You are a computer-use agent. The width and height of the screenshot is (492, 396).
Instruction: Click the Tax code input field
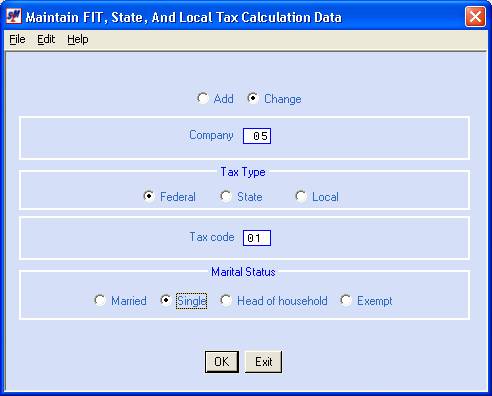coord(257,238)
